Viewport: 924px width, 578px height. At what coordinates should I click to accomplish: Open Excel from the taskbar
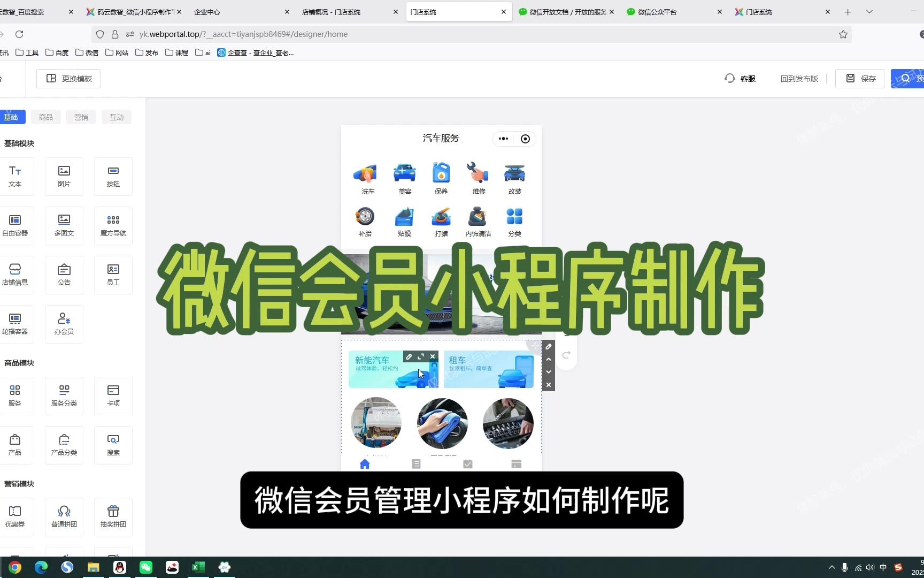198,567
